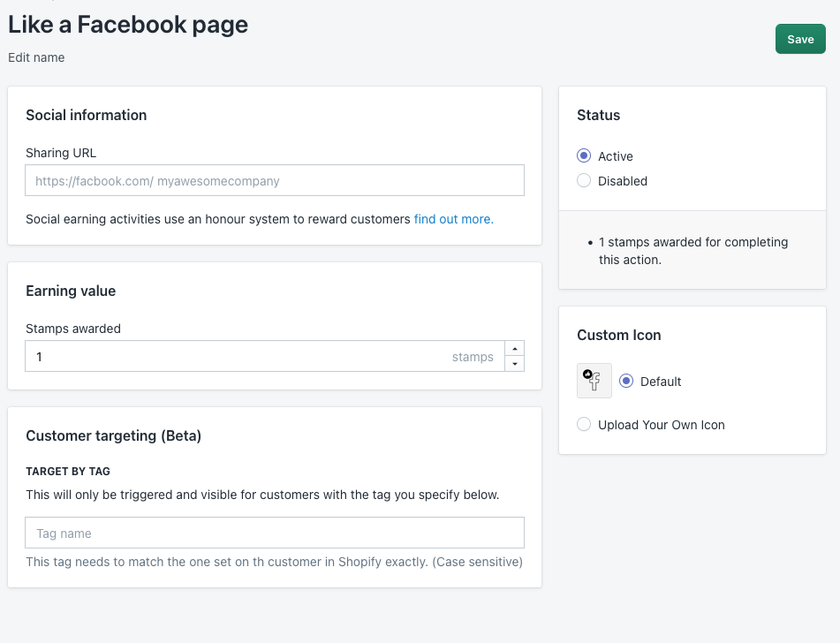Click the Like a Facebook page title
The width and height of the screenshot is (840, 643).
click(128, 25)
